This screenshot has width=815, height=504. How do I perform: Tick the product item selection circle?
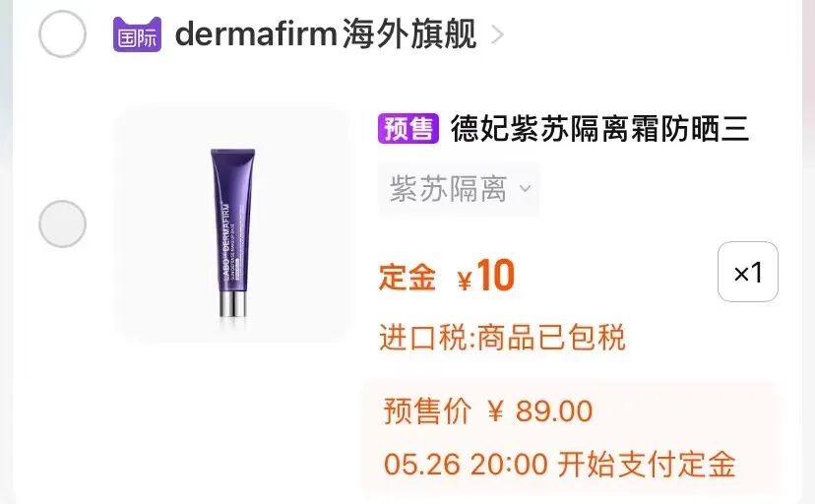[62, 223]
